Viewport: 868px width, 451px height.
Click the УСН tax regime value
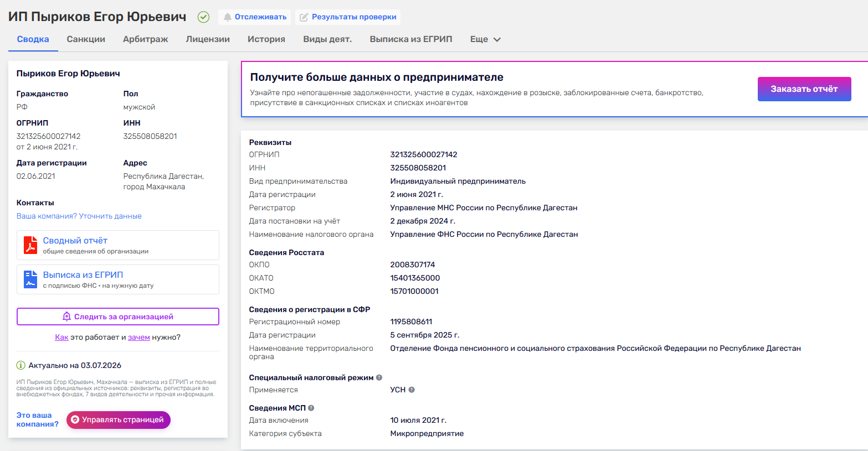coord(398,390)
